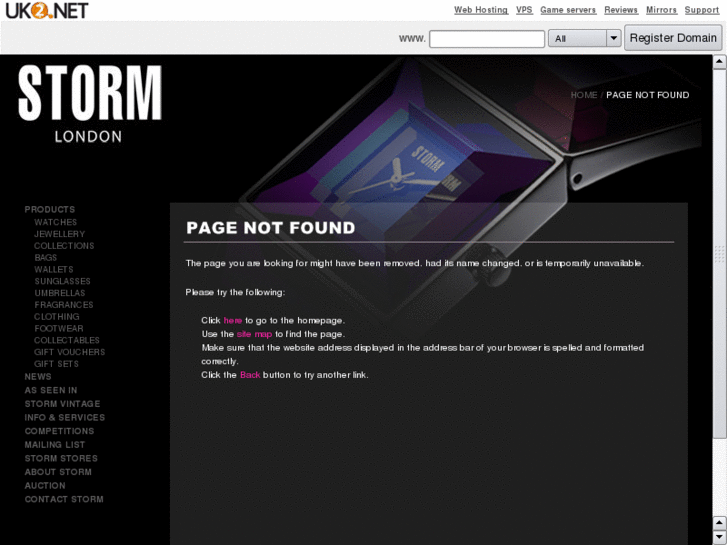Open CONTACT STORM page
The width and height of the screenshot is (727, 545).
[x=64, y=500]
